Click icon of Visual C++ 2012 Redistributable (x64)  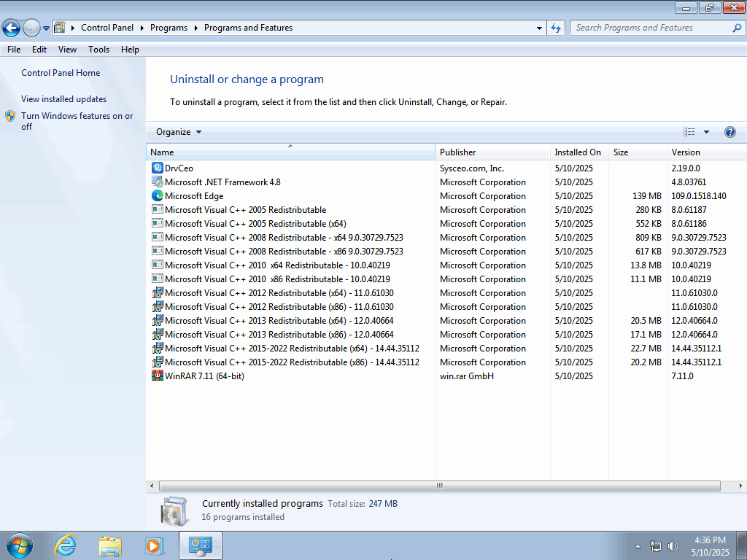pyautogui.click(x=158, y=293)
